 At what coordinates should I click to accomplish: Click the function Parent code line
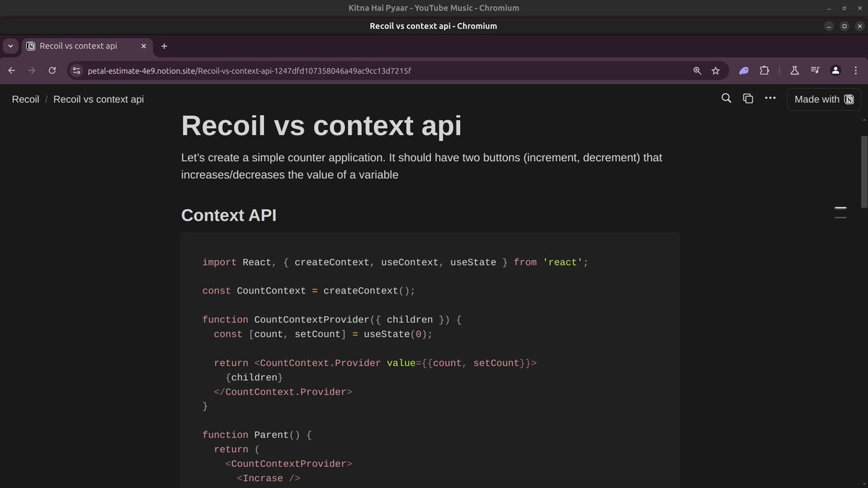click(x=257, y=435)
